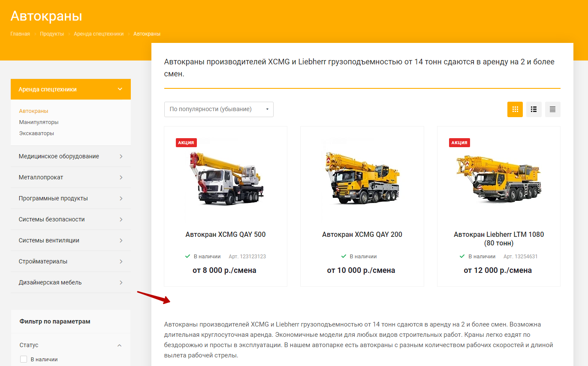Expand the 'Медицинское оборудование' category arrow
Image resolution: width=588 pixels, height=366 pixels.
point(121,157)
